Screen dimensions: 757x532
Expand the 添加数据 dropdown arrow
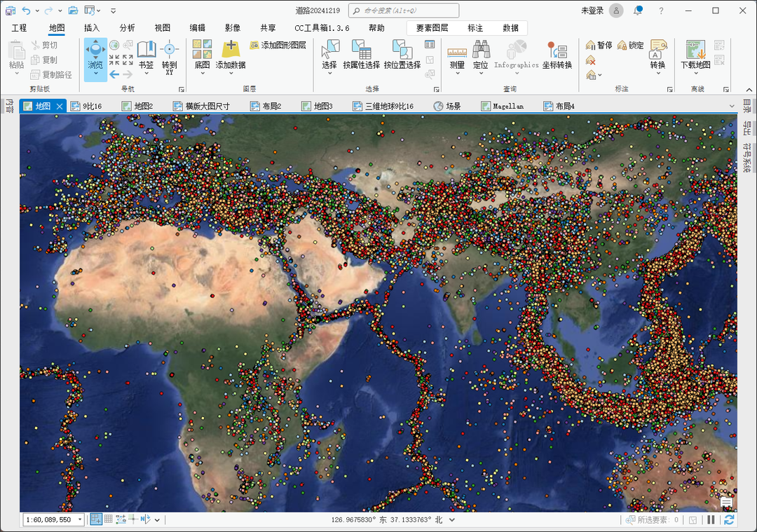click(231, 74)
